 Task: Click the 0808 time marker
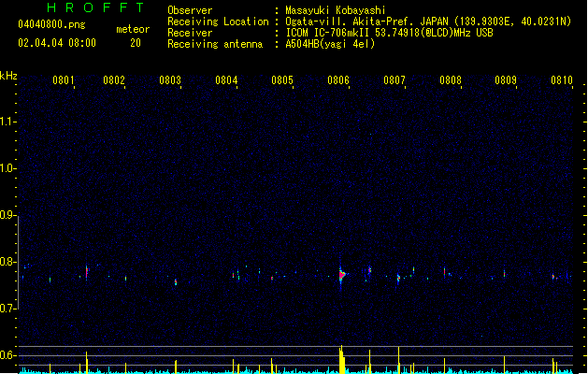coord(451,80)
